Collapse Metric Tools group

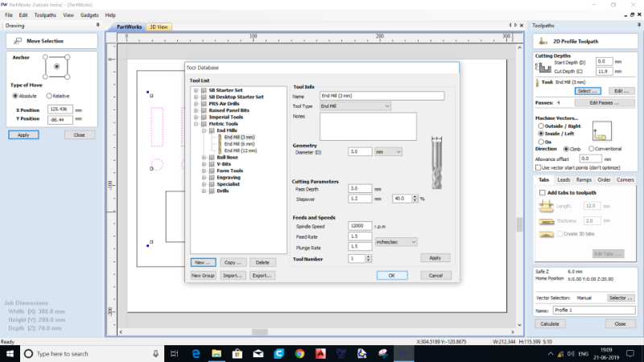tap(196, 124)
